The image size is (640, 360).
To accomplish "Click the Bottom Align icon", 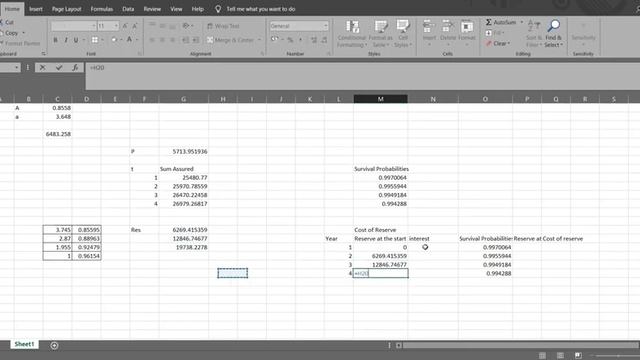I will click(x=173, y=26).
